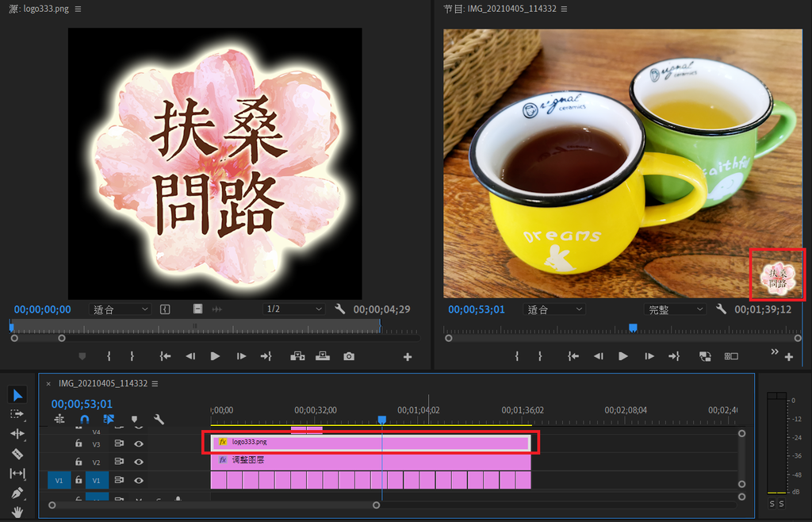Select the Hand tool in the tools panel
The width and height of the screenshot is (812, 522).
click(x=17, y=510)
